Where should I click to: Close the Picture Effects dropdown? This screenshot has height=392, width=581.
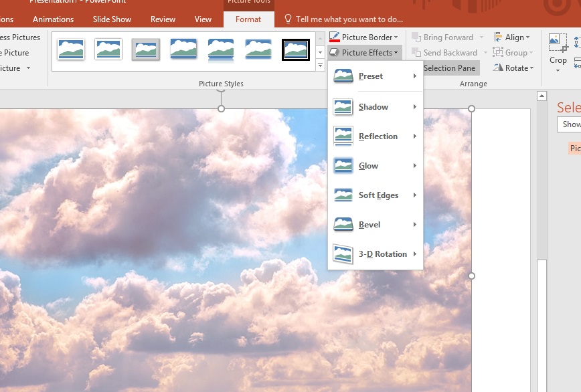[x=364, y=53]
